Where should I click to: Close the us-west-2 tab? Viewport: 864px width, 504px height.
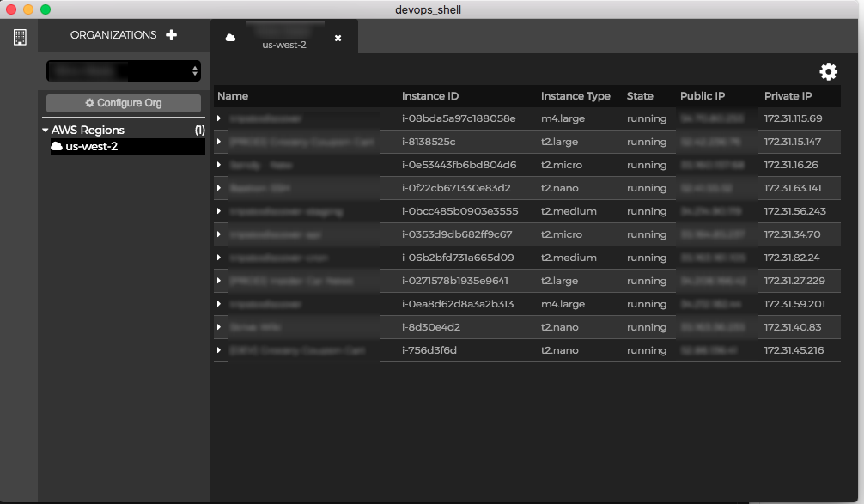pyautogui.click(x=338, y=38)
